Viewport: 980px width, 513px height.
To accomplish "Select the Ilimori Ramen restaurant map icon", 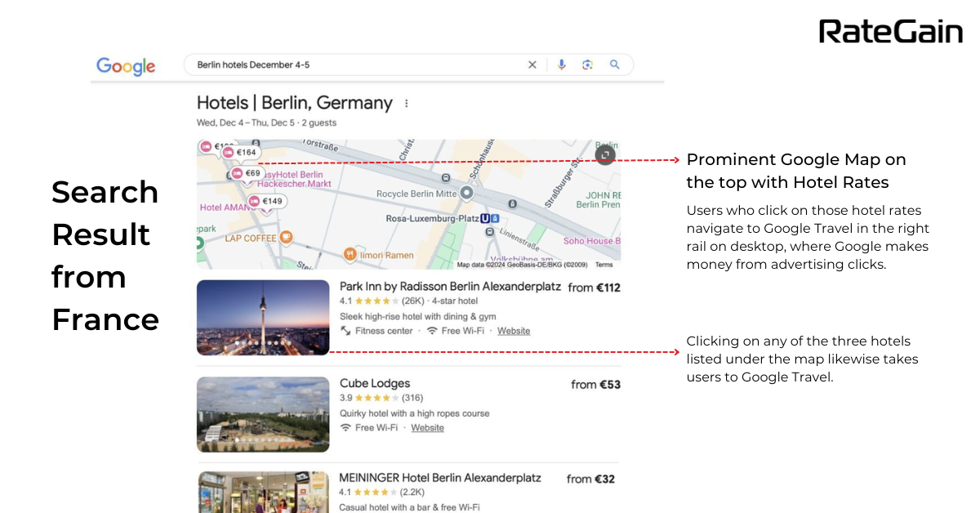I will point(351,252).
